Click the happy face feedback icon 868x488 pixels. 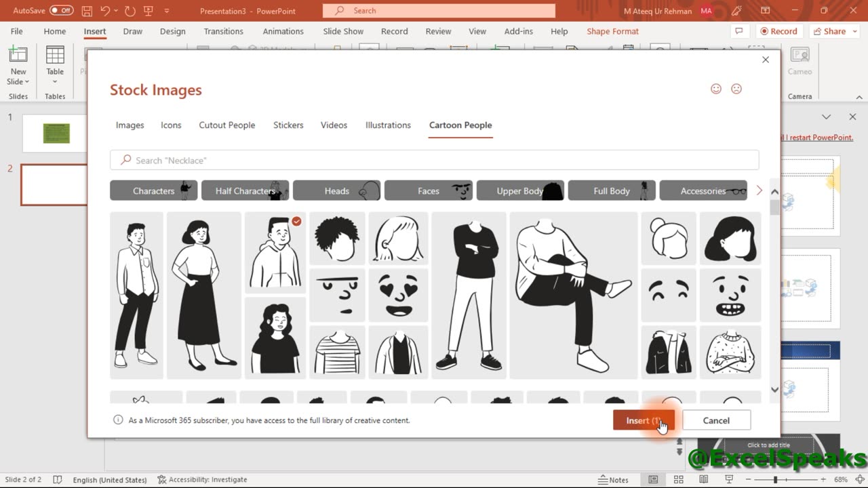tap(715, 89)
